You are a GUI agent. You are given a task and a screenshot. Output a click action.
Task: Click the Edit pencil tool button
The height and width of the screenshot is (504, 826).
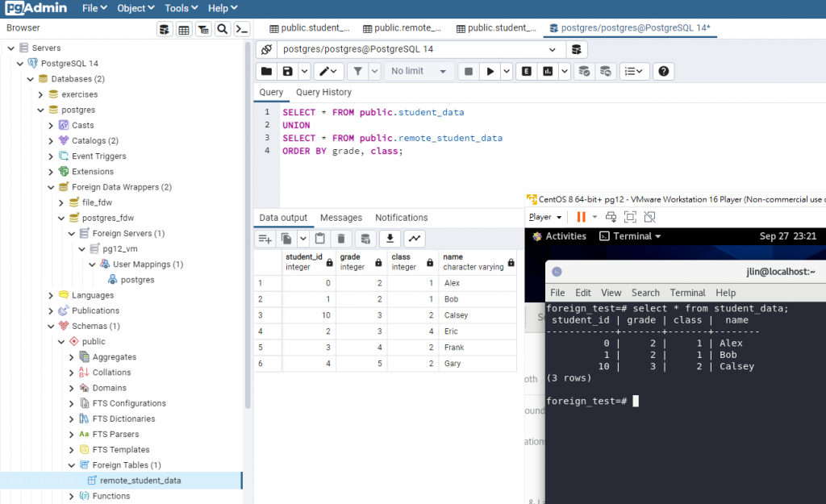click(x=329, y=71)
